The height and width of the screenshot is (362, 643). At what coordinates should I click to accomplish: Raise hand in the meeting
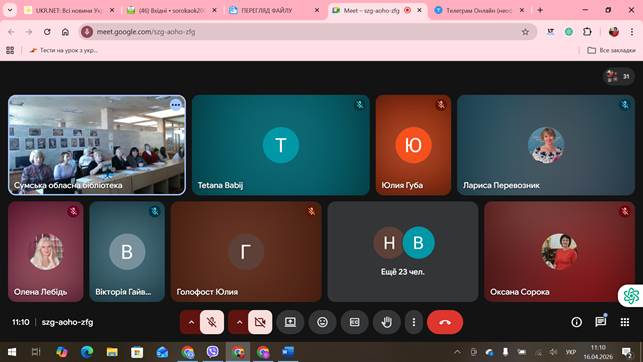387,322
